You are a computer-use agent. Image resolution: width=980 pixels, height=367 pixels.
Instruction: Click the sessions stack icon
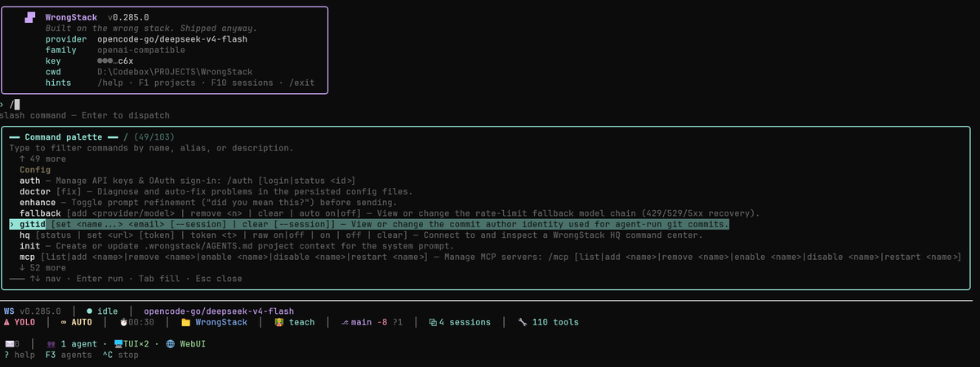click(433, 322)
